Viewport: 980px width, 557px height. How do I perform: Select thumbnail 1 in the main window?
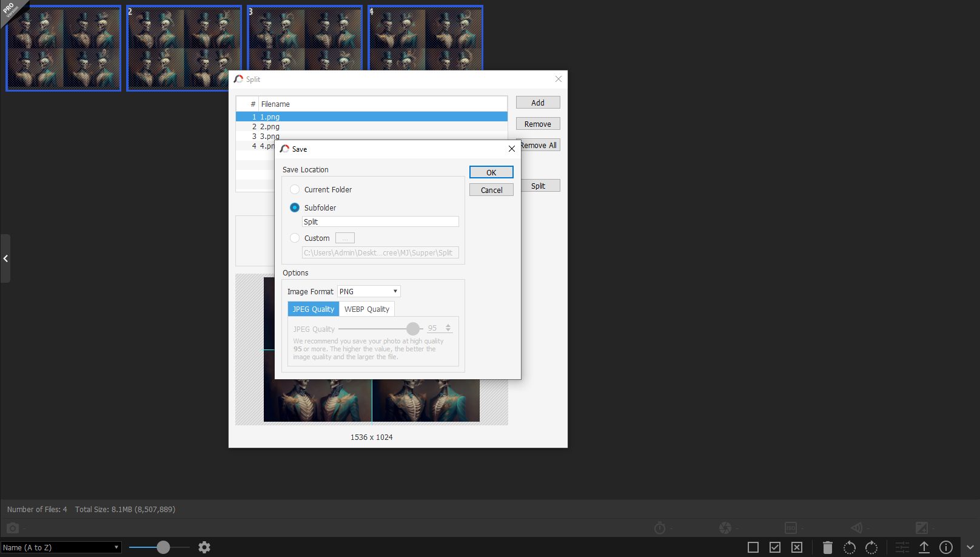click(x=63, y=48)
